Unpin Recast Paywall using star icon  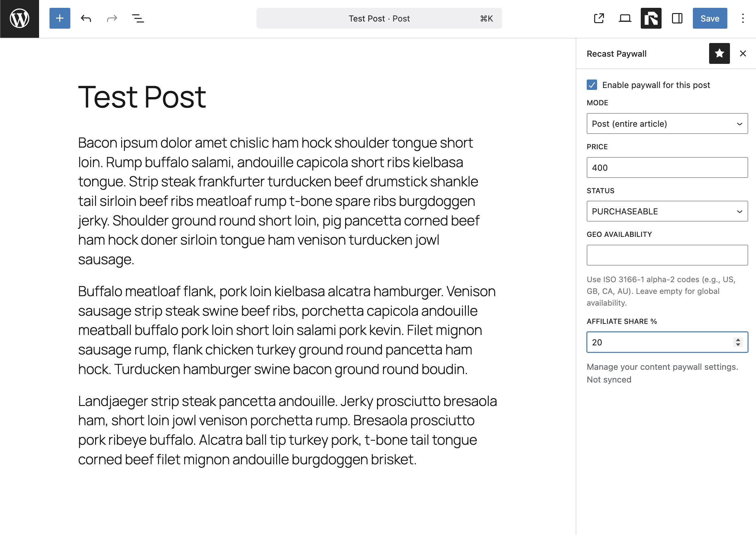click(x=719, y=53)
